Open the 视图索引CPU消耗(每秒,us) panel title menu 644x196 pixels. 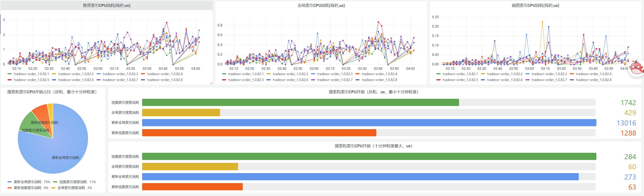tap(535, 5)
